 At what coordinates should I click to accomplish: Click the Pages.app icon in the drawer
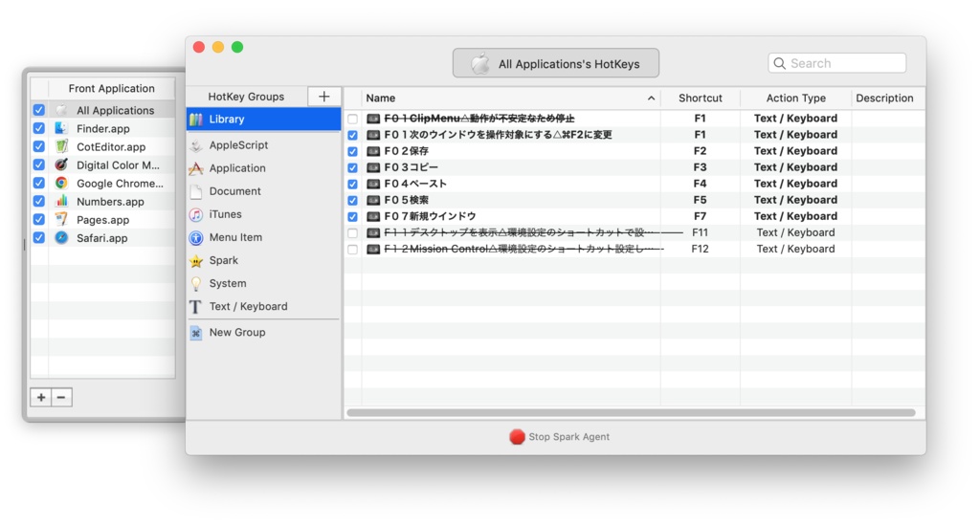(x=61, y=220)
